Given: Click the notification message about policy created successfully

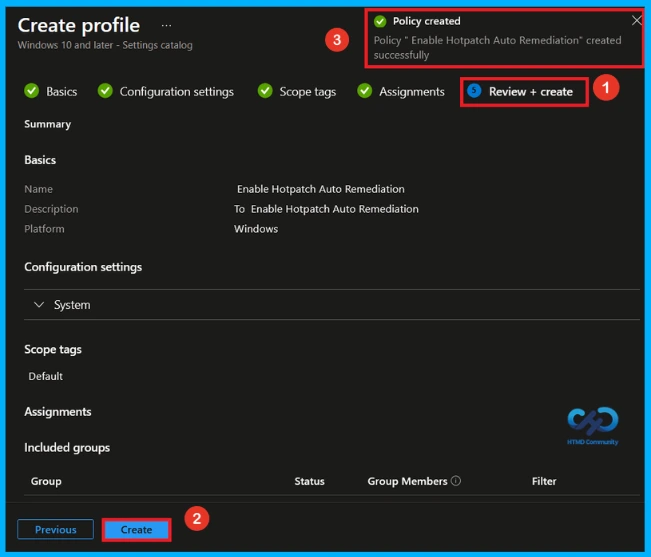Looking at the screenshot, I should [497, 47].
